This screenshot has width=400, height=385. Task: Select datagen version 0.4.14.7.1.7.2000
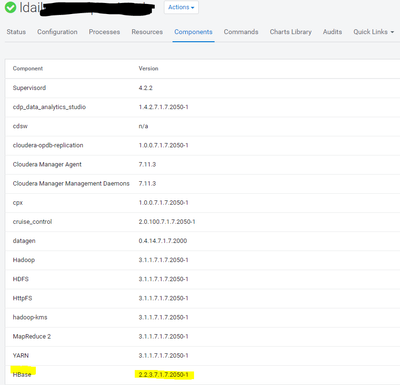click(163, 241)
